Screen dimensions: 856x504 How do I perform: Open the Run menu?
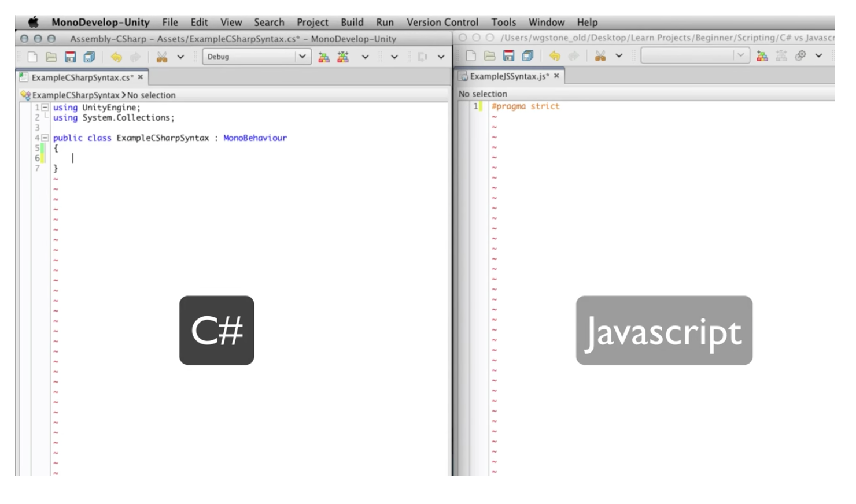point(385,22)
